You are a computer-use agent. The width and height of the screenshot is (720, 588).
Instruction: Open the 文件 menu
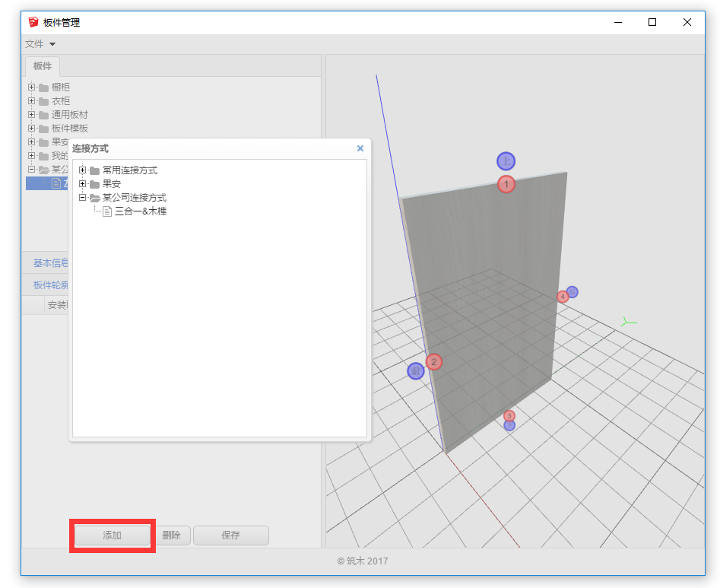(40, 44)
